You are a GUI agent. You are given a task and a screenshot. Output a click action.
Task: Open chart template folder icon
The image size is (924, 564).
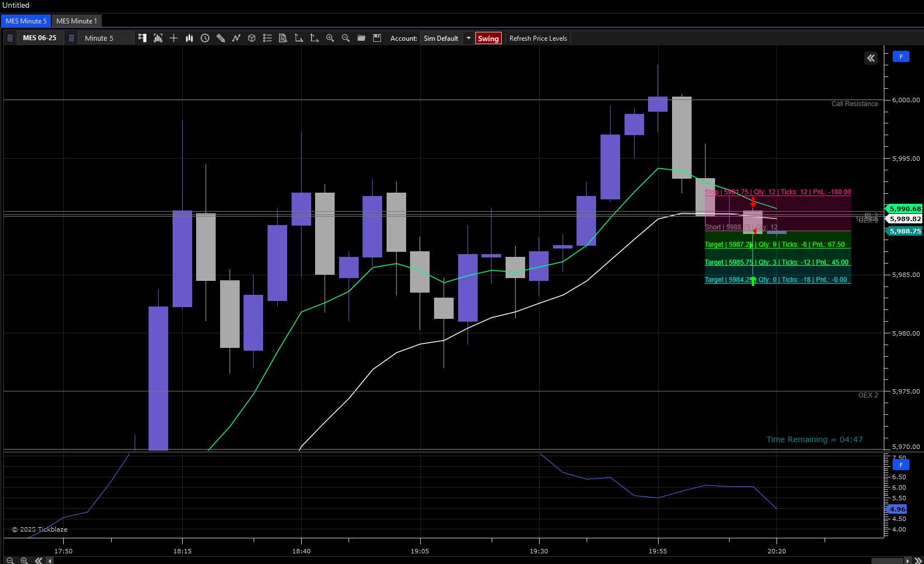361,38
